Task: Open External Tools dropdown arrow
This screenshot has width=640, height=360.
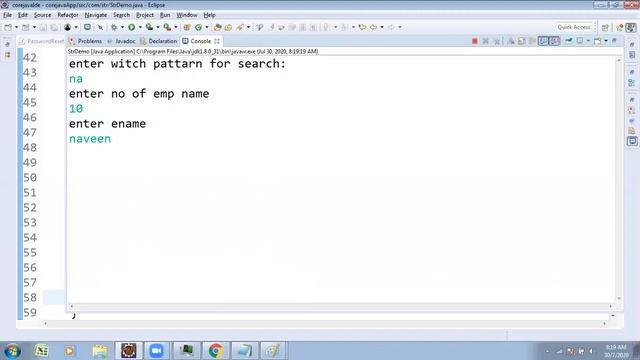Action: [176, 27]
